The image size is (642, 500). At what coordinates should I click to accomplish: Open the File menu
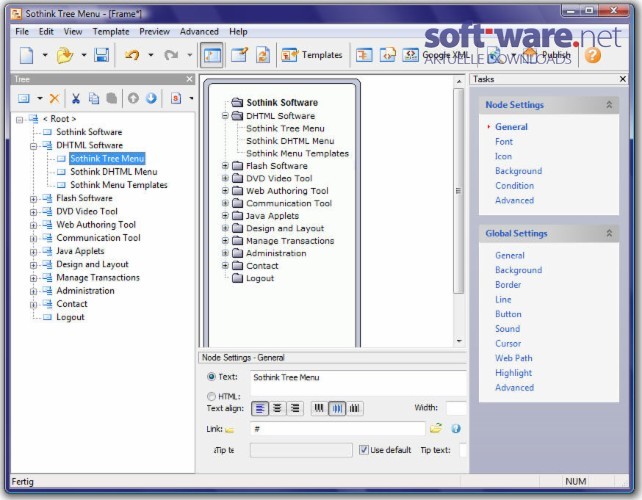click(22, 32)
